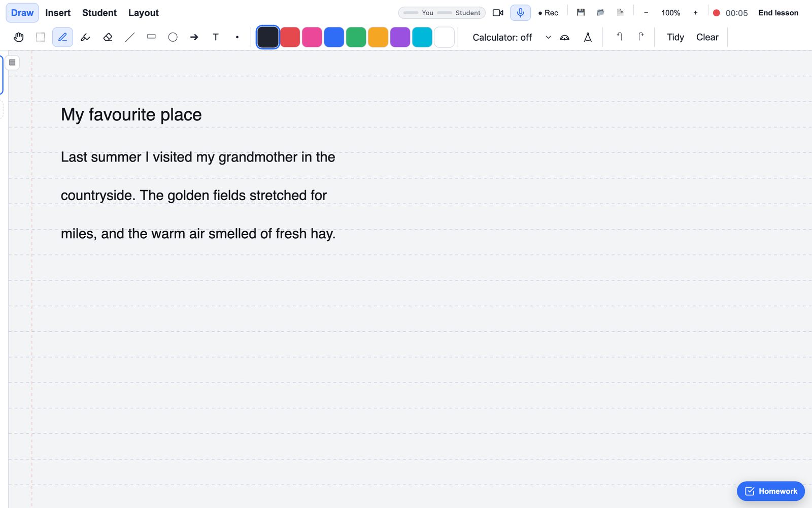This screenshot has width=812, height=508.
Task: Select the hand pan tool
Action: [19, 37]
